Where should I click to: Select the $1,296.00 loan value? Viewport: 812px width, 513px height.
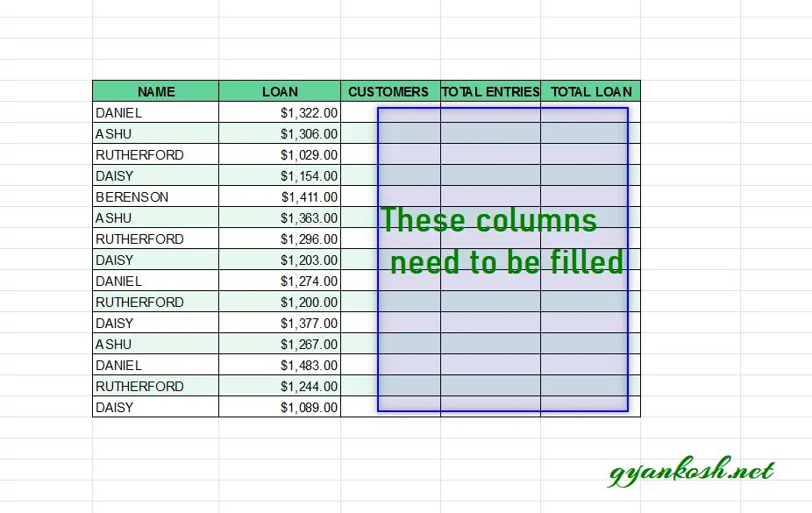coord(280,239)
